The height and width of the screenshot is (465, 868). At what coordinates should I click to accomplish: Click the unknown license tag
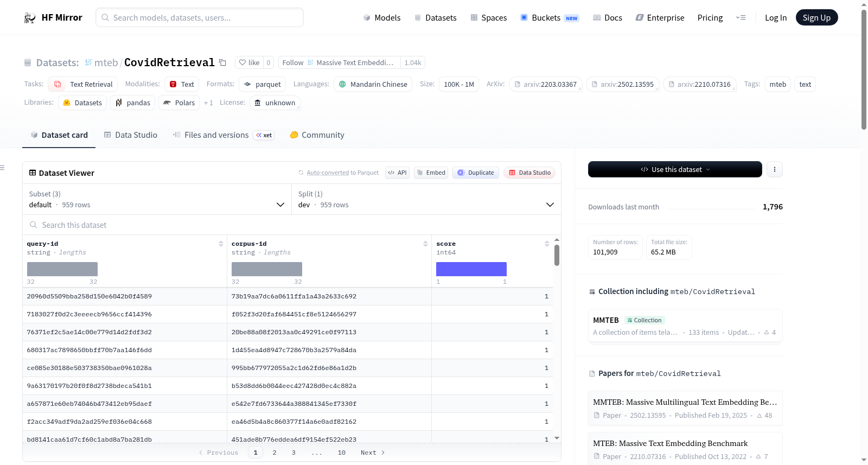275,103
